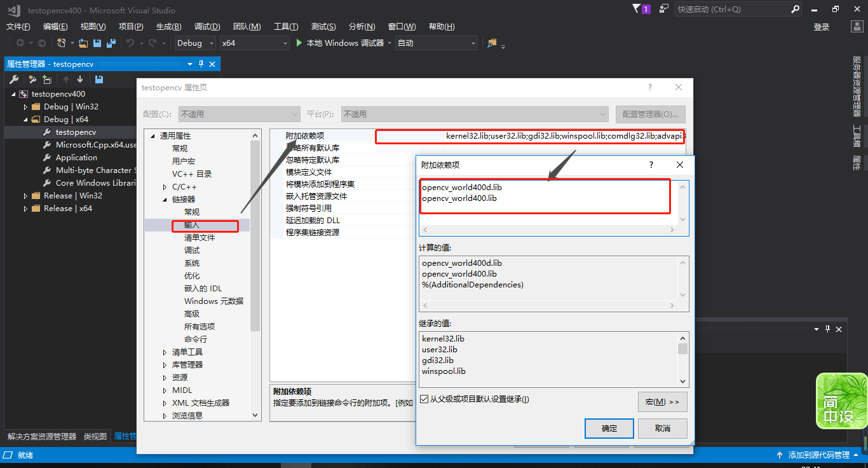The height and width of the screenshot is (468, 868).
Task: Click the save icon in the Property Manager toolbar
Action: coord(97,79)
